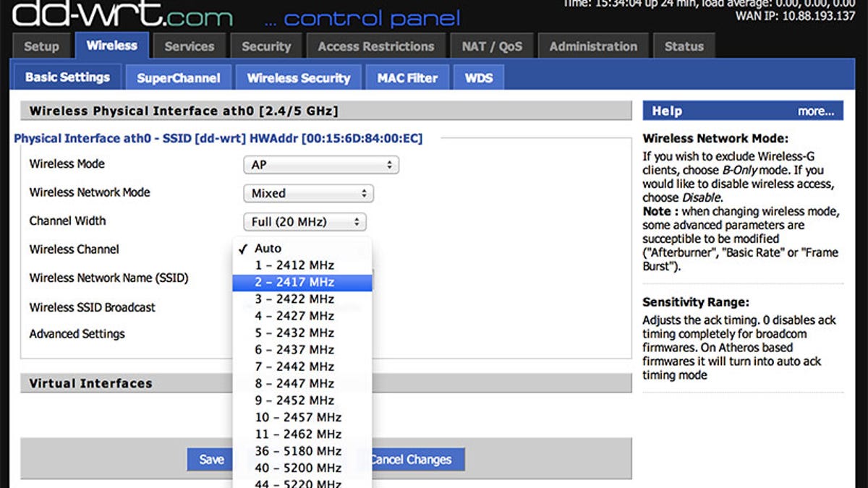868x488 pixels.
Task: Go to the WDS sub-tab
Action: [479, 78]
